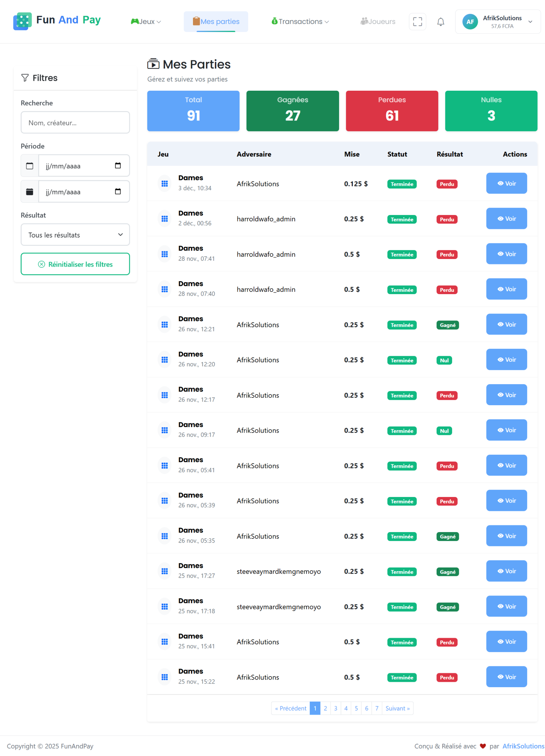Open calendar picker on first date field
The image size is (545, 756).
click(118, 166)
